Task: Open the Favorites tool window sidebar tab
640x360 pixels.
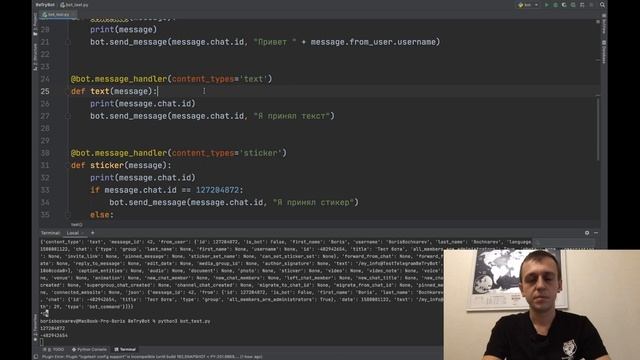Action: pos(36,327)
